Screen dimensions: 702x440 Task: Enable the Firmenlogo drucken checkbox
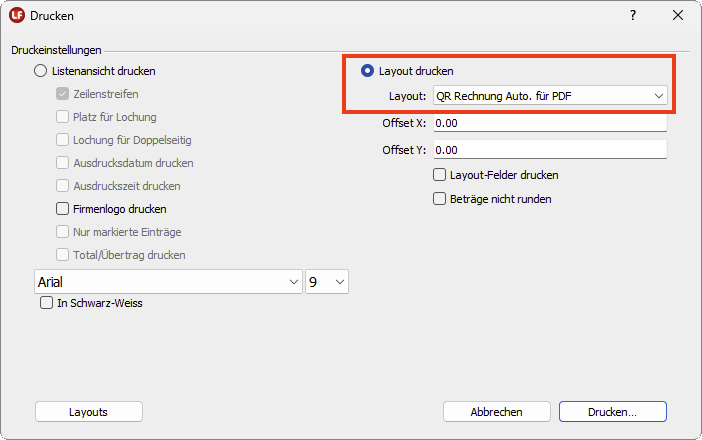(x=64, y=209)
